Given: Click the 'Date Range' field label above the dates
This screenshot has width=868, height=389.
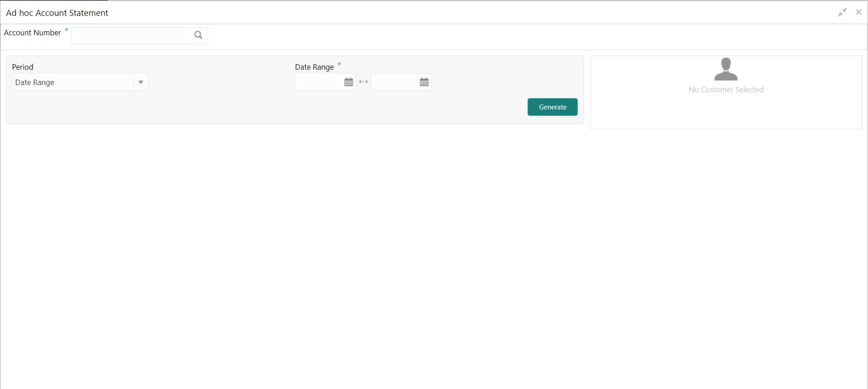Looking at the screenshot, I should tap(315, 67).
